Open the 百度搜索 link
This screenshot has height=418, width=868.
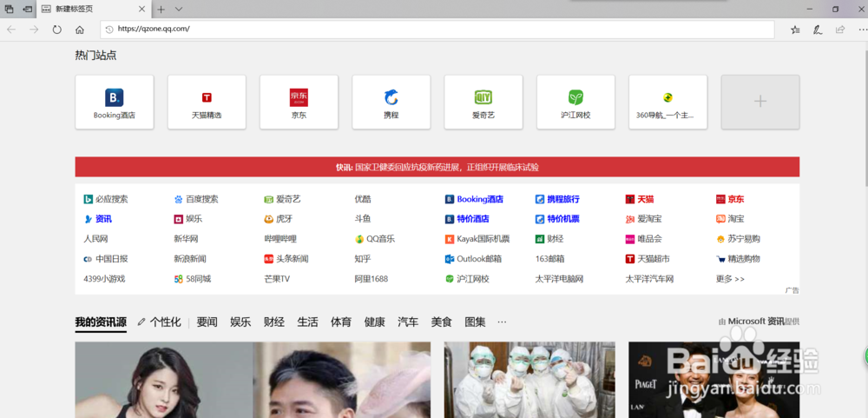point(196,199)
